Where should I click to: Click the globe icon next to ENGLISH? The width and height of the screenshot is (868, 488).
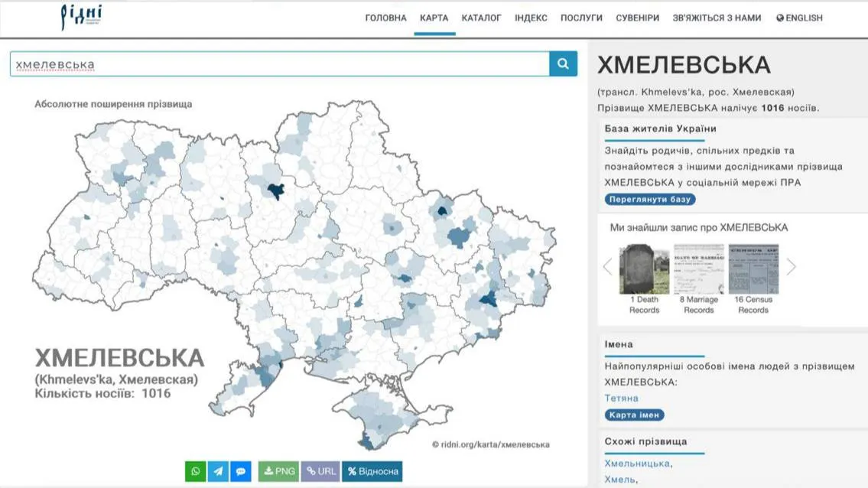(x=779, y=18)
